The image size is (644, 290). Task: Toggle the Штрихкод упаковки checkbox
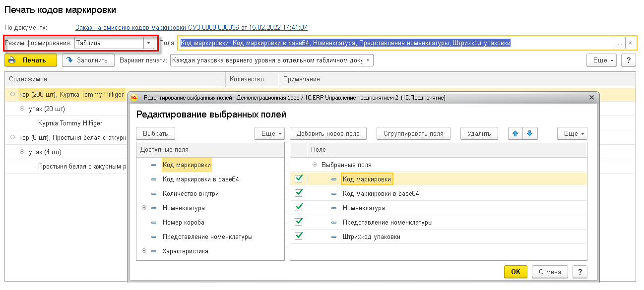tap(299, 236)
